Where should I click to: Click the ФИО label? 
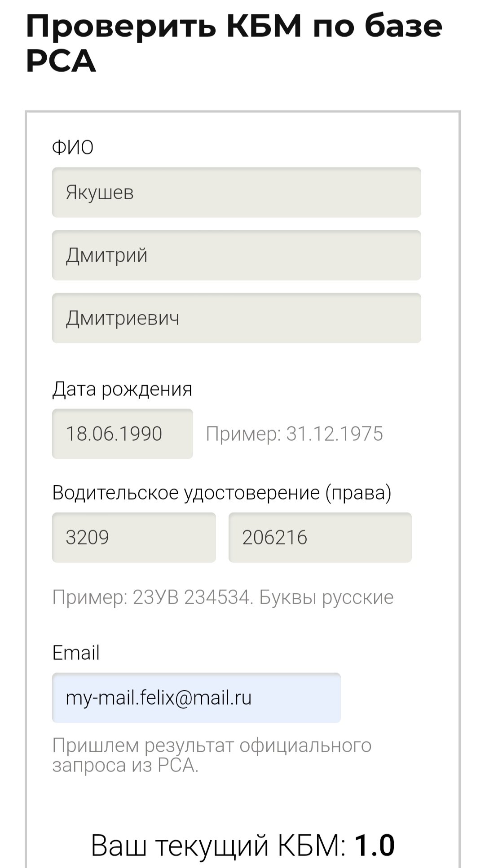[x=73, y=147]
